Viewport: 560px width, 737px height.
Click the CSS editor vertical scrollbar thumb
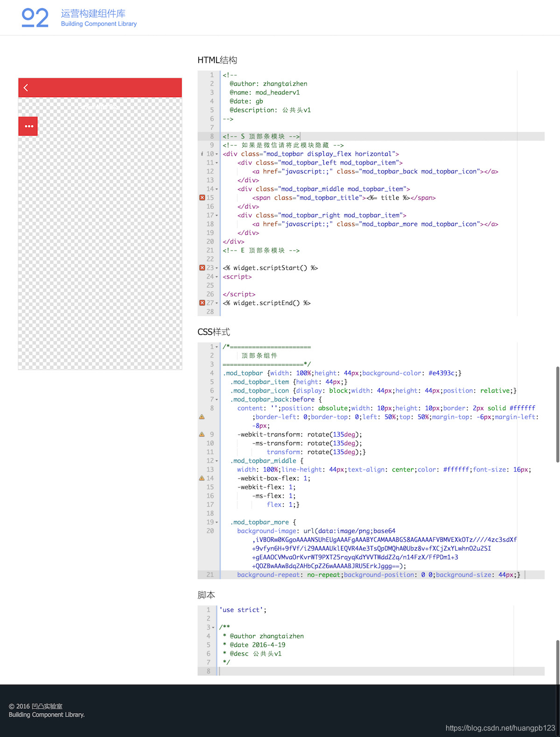point(557,415)
